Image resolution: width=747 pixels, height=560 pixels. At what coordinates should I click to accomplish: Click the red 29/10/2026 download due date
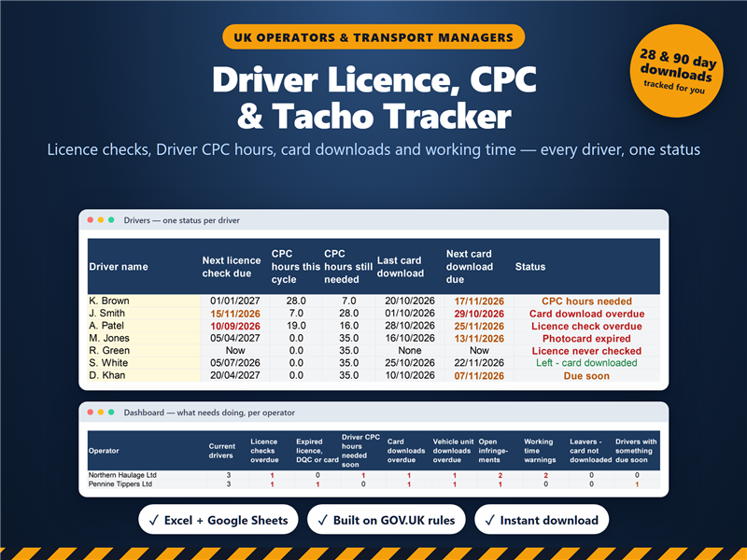point(479,314)
